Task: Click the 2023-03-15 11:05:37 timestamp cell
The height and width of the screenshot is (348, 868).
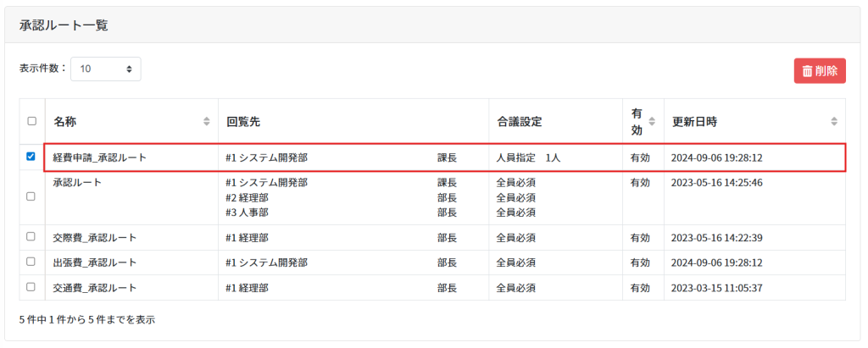Action: click(716, 288)
